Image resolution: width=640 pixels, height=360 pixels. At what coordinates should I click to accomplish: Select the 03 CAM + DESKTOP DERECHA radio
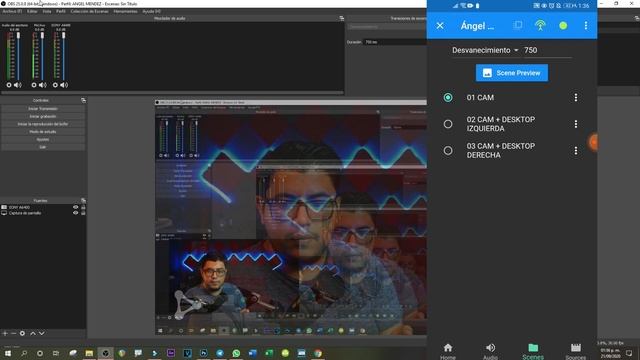tap(448, 151)
